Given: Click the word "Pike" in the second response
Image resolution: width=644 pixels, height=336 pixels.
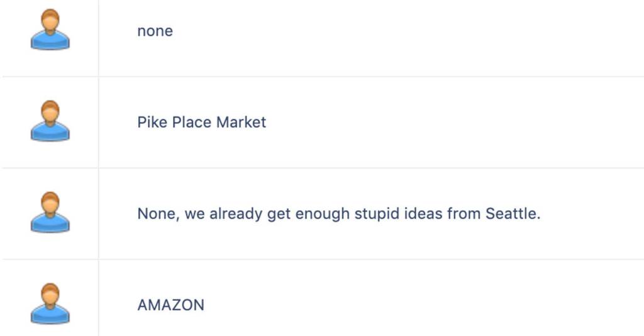Looking at the screenshot, I should [150, 122].
